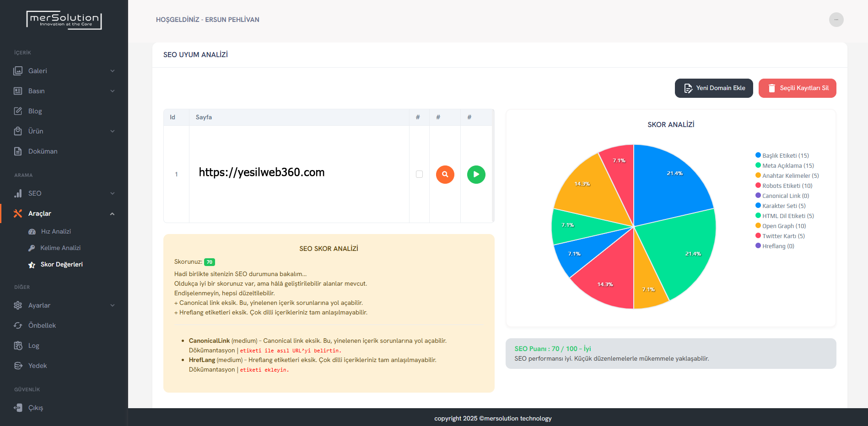Open Kelime Analizi from sidebar

(60, 248)
